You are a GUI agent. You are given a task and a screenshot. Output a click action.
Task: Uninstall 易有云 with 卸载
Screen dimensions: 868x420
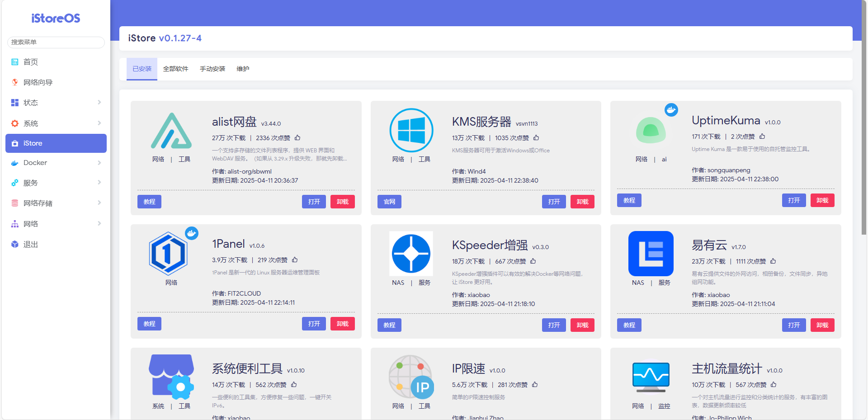coord(822,325)
